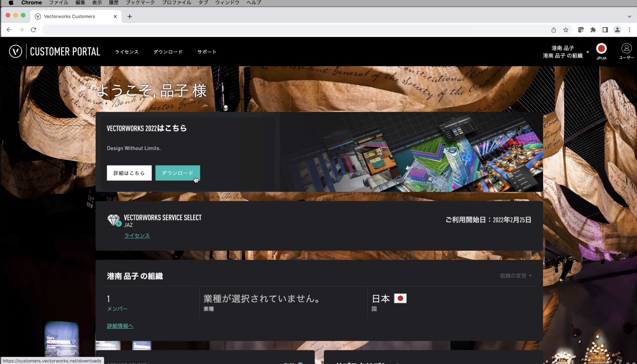This screenshot has width=637, height=364.
Task: Click the ご利用開始日 2022年2月25日 text
Action: (x=488, y=220)
